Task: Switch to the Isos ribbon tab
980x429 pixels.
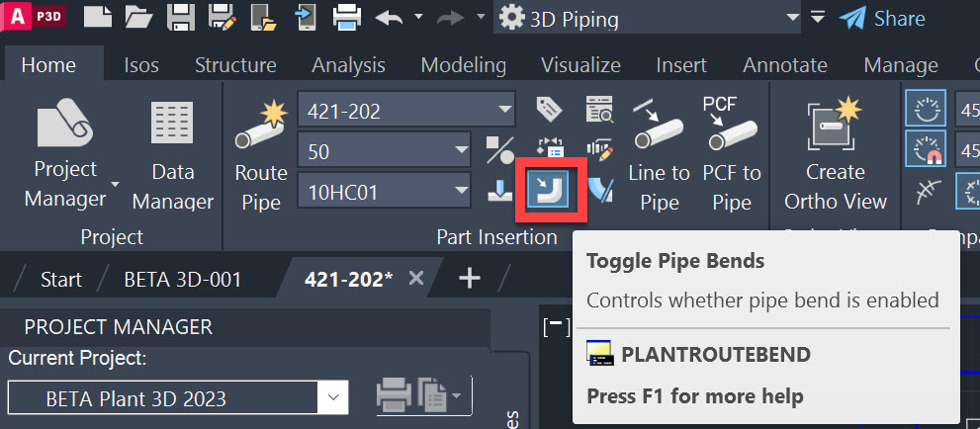Action: pos(141,65)
